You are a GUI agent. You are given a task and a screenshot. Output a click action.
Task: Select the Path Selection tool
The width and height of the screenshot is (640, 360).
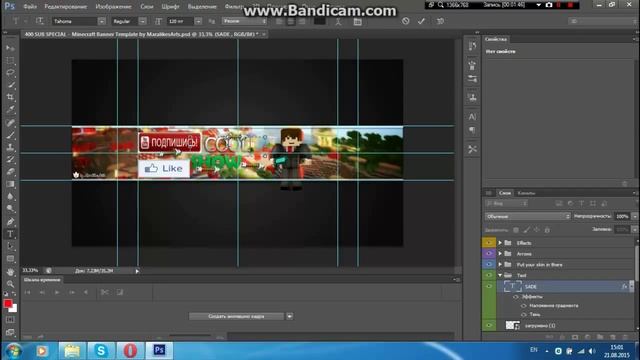10,247
